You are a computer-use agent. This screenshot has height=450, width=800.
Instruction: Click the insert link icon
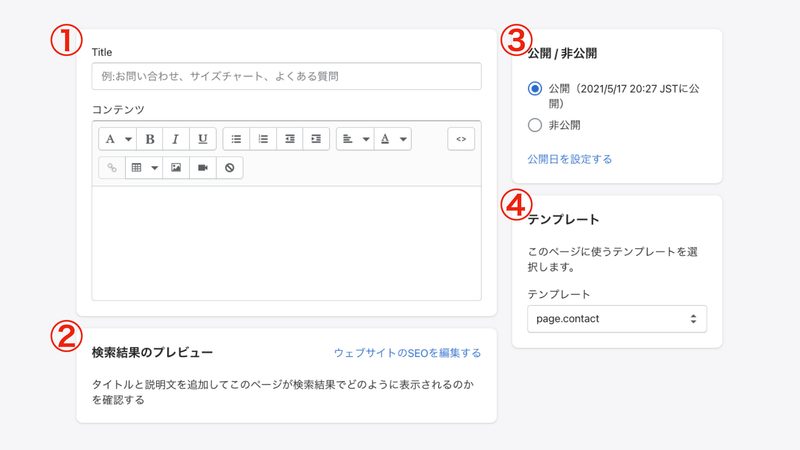[112, 167]
